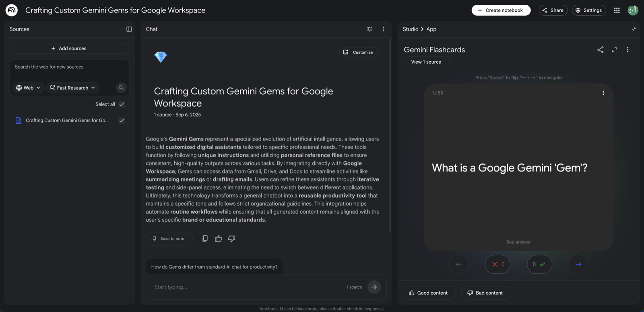Rate flashcards as Good content

429,293
